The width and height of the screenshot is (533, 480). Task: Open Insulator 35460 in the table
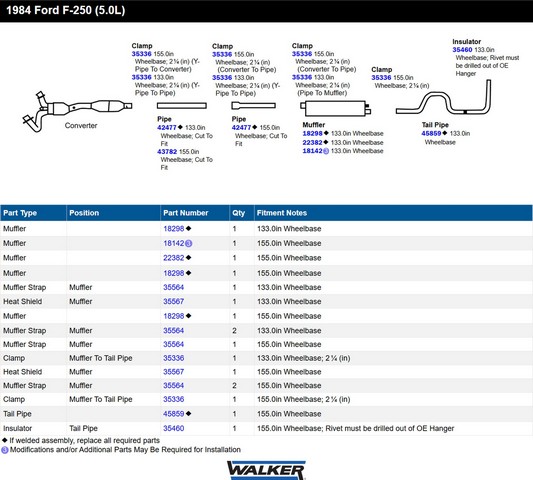174,428
